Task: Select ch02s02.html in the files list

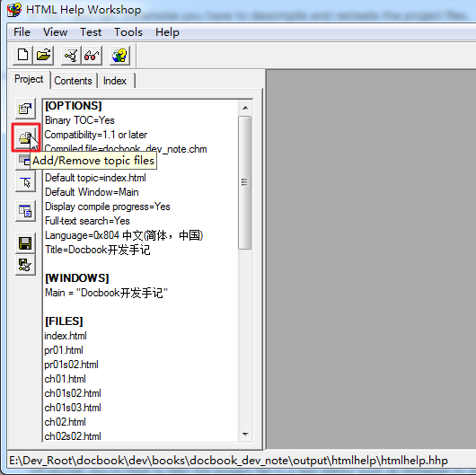Action: coord(73,436)
